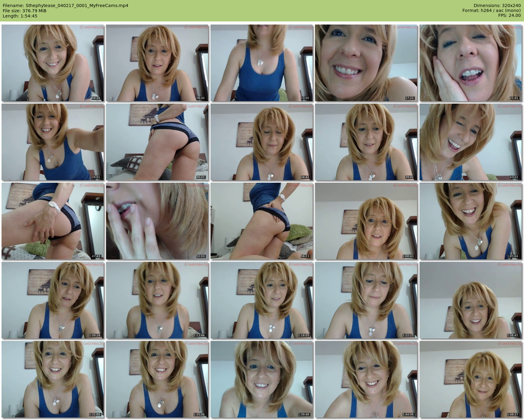Choose the frame marked 1:22:25
The height and width of the screenshot is (420, 524).
[x=366, y=300]
